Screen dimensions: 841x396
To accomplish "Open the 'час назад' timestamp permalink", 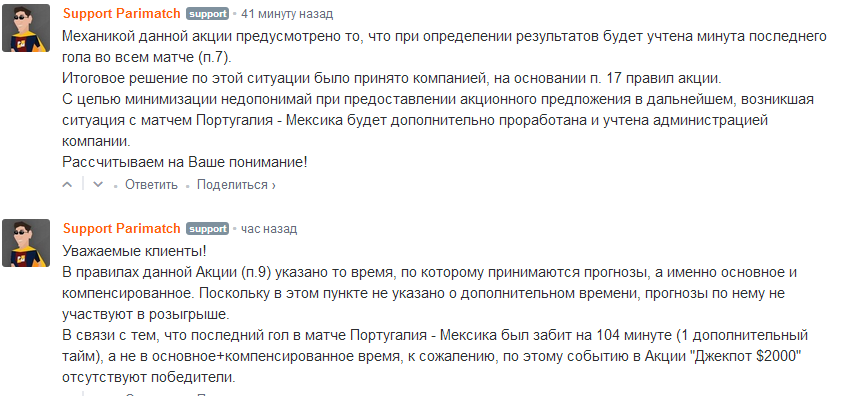I will click(x=269, y=229).
